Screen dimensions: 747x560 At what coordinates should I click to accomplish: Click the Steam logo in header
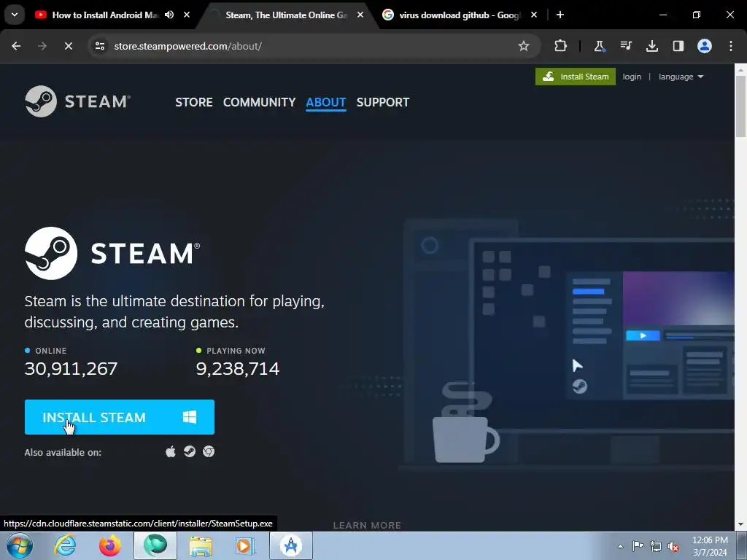pyautogui.click(x=77, y=101)
